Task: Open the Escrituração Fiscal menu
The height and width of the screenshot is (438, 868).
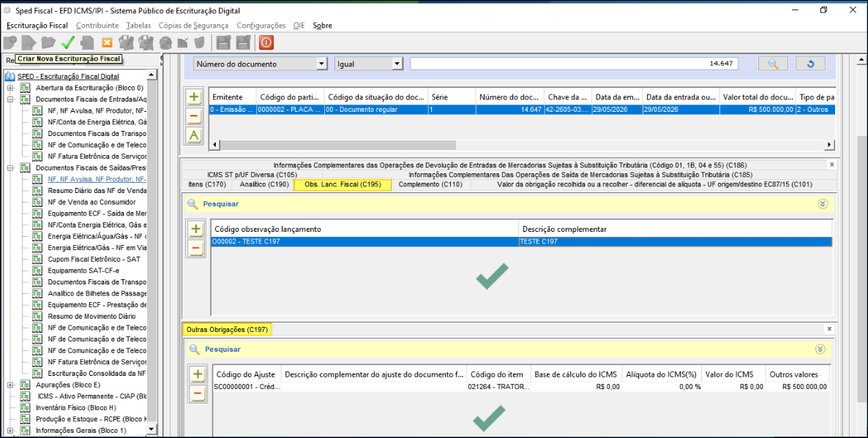Action: 37,26
